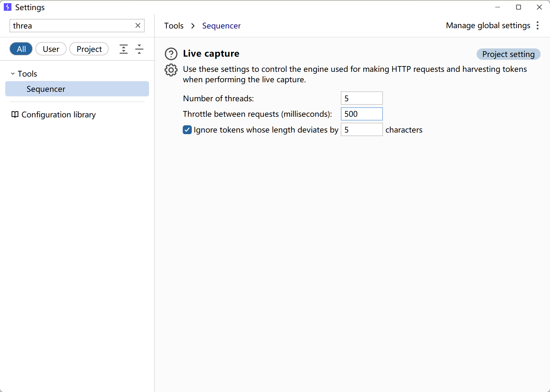Filter settings by User
Viewport: 550px width, 392px height.
point(51,49)
